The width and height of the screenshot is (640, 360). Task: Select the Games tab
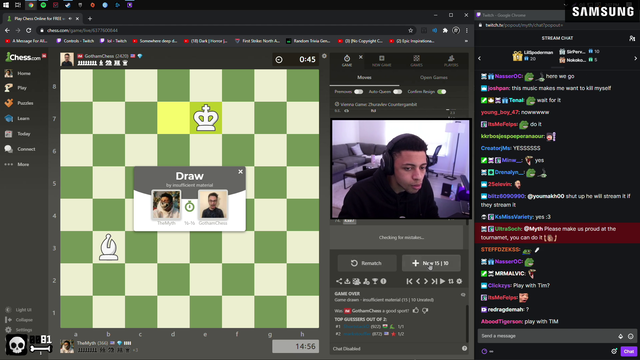click(416, 61)
